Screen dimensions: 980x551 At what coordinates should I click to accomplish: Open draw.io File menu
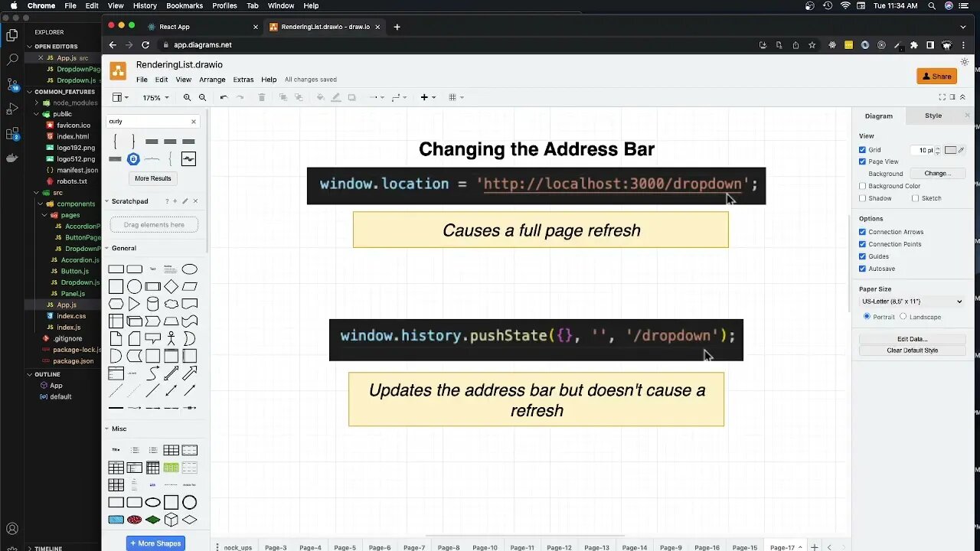pyautogui.click(x=142, y=80)
